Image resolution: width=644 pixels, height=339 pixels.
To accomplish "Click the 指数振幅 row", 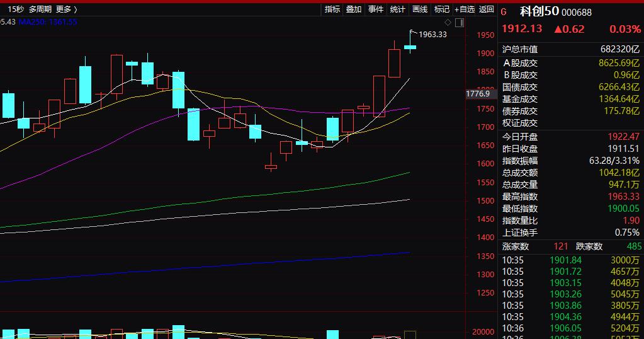I will [571, 161].
